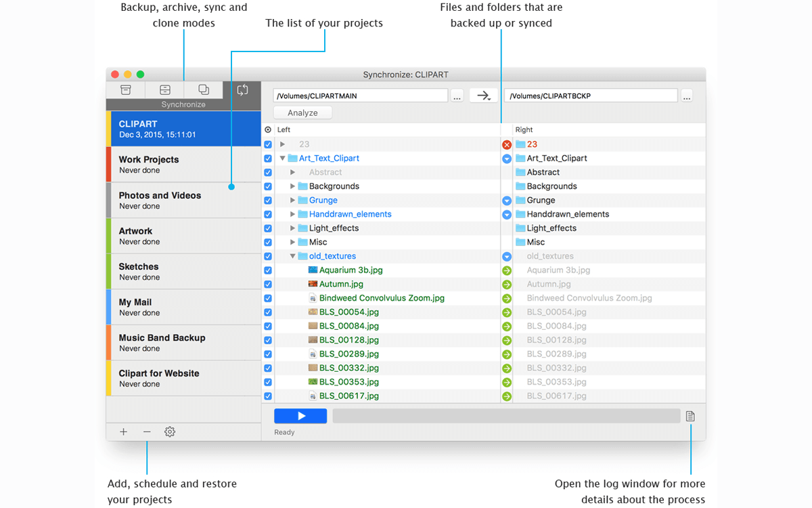
Task: Select the Clipart for Website project
Action: [184, 378]
